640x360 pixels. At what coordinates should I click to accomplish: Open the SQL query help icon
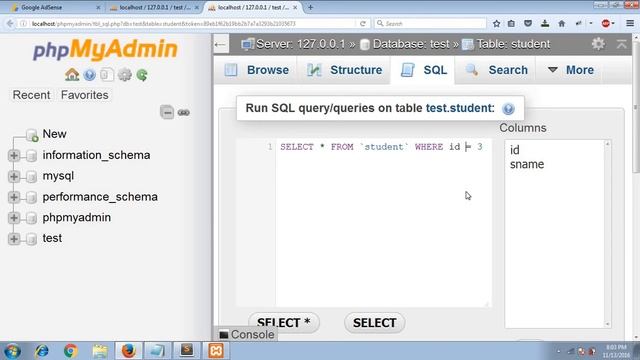click(x=508, y=109)
